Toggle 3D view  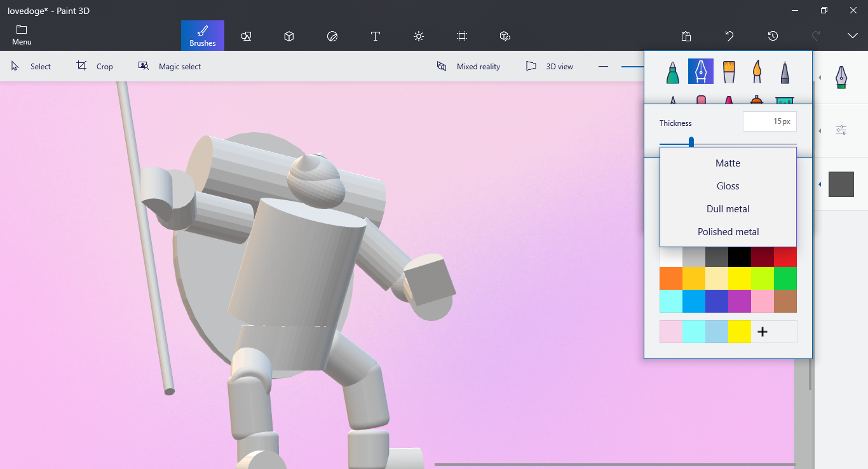click(x=550, y=66)
